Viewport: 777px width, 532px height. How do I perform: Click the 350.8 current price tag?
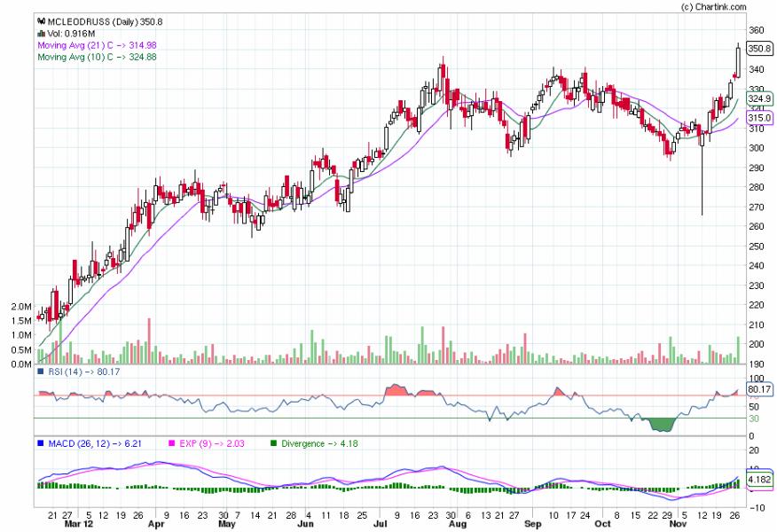[759, 48]
